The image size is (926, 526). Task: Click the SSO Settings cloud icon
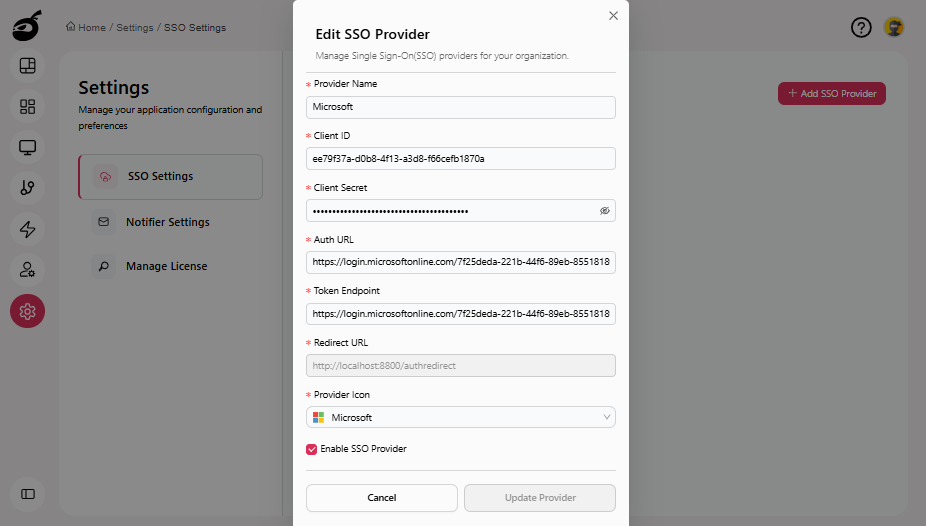105,177
